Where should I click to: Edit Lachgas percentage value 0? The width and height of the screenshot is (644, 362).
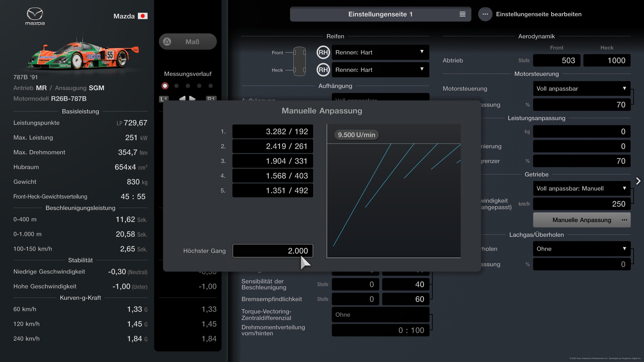click(x=581, y=264)
